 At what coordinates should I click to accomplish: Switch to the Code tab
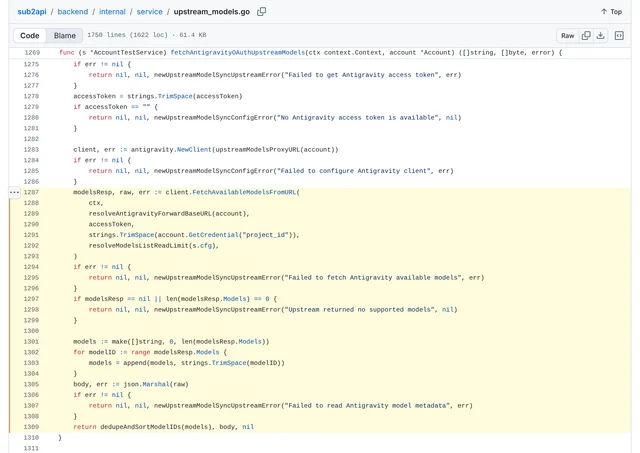click(x=30, y=36)
